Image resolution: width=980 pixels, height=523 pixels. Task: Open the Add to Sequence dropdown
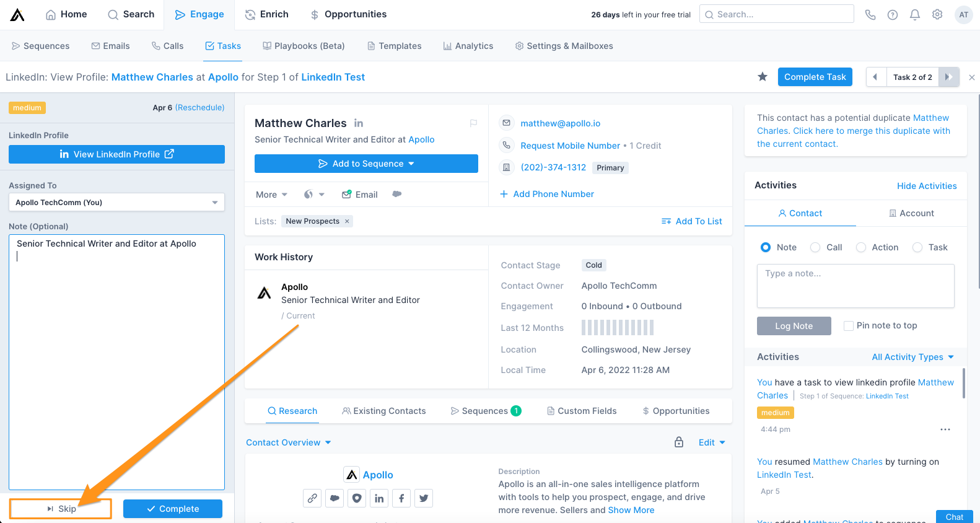click(x=366, y=164)
